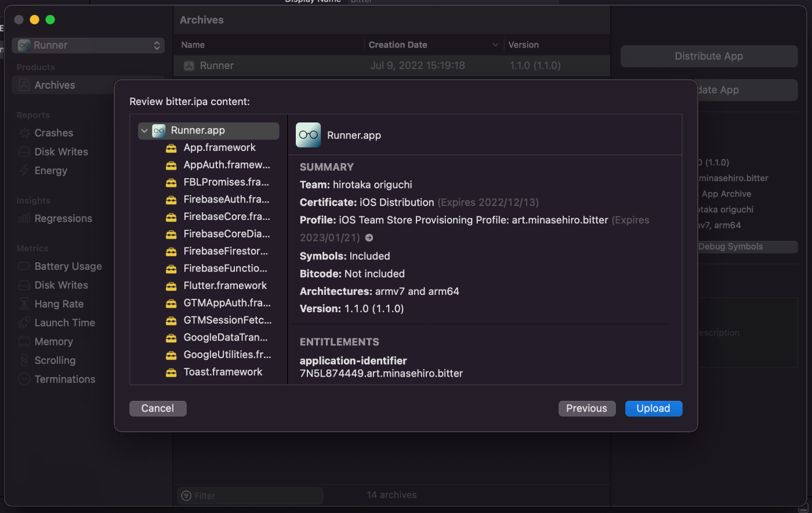Image resolution: width=812 pixels, height=513 pixels.
Task: Open Energy report in sidebar
Action: (x=50, y=171)
